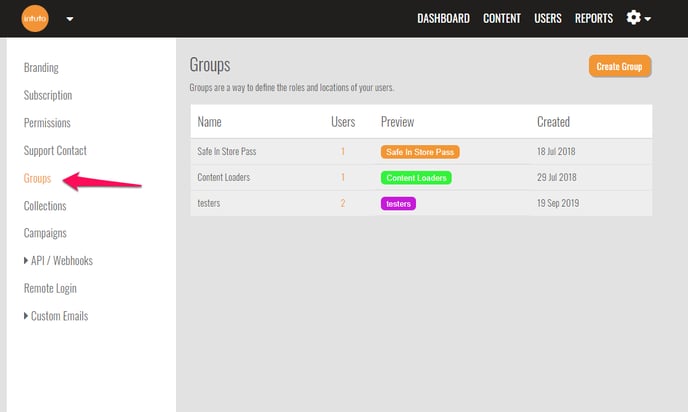The width and height of the screenshot is (688, 412).
Task: Click the Created column header
Action: (553, 122)
